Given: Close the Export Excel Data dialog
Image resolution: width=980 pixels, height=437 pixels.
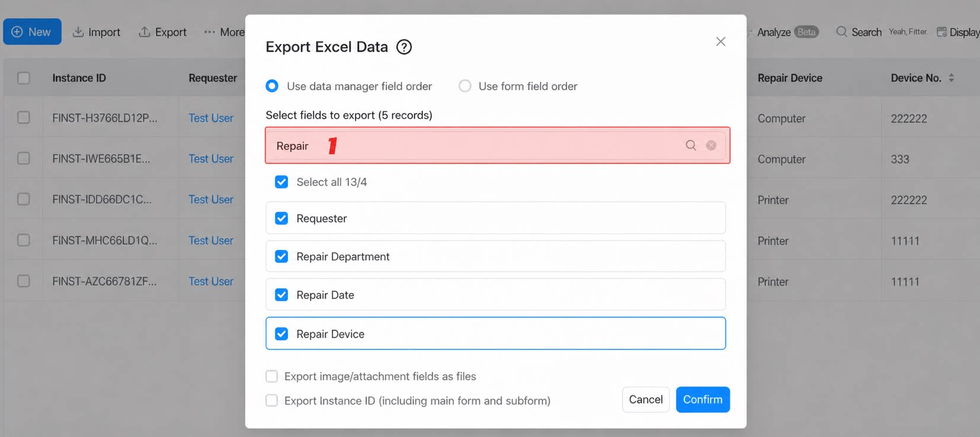Looking at the screenshot, I should tap(720, 41).
